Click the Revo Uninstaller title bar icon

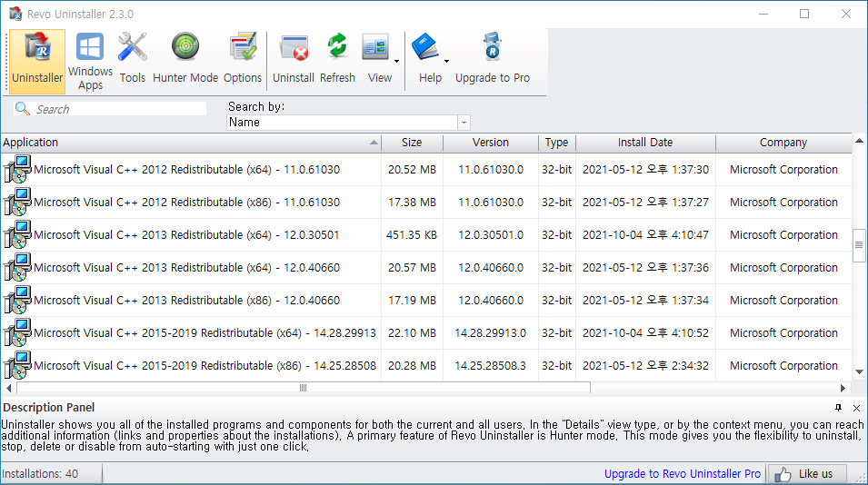coord(15,14)
